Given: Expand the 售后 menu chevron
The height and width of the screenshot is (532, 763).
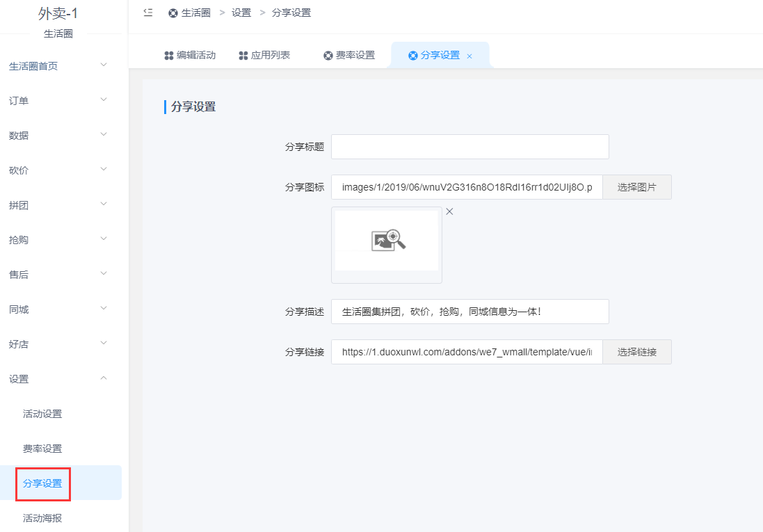Looking at the screenshot, I should tap(104, 273).
